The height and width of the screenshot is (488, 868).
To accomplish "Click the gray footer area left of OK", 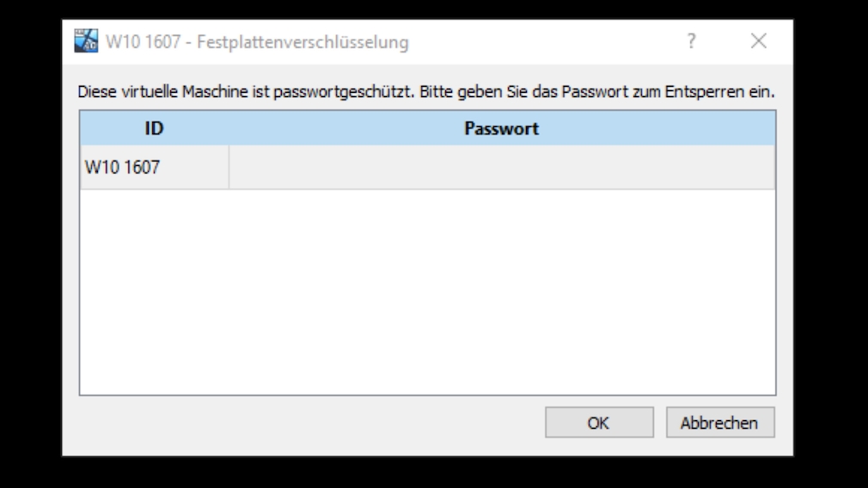I will pyautogui.click(x=310, y=423).
